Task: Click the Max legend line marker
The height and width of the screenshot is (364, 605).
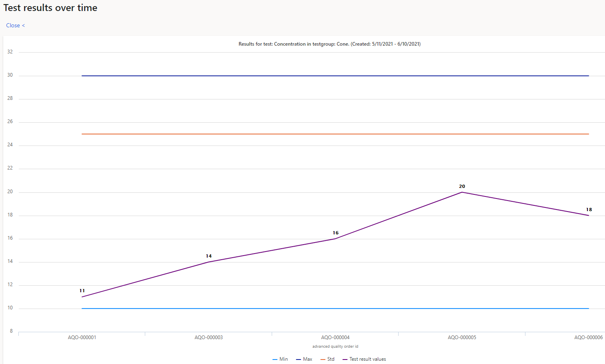Action: 298,359
